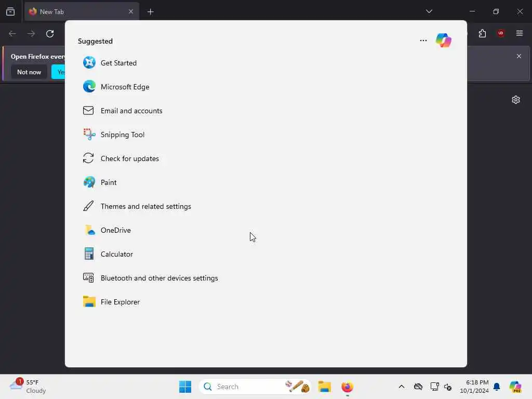
Task: Open Firefox extensions puzzle icon
Action: [x=482, y=33]
